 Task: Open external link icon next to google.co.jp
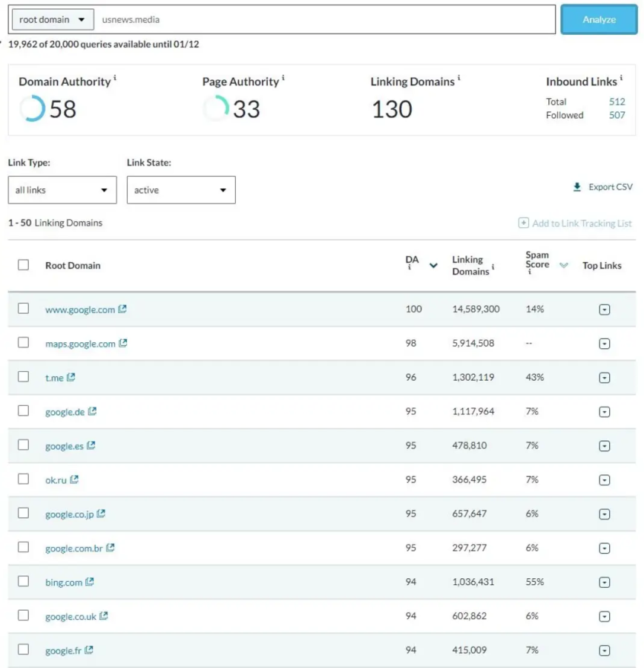(x=100, y=514)
